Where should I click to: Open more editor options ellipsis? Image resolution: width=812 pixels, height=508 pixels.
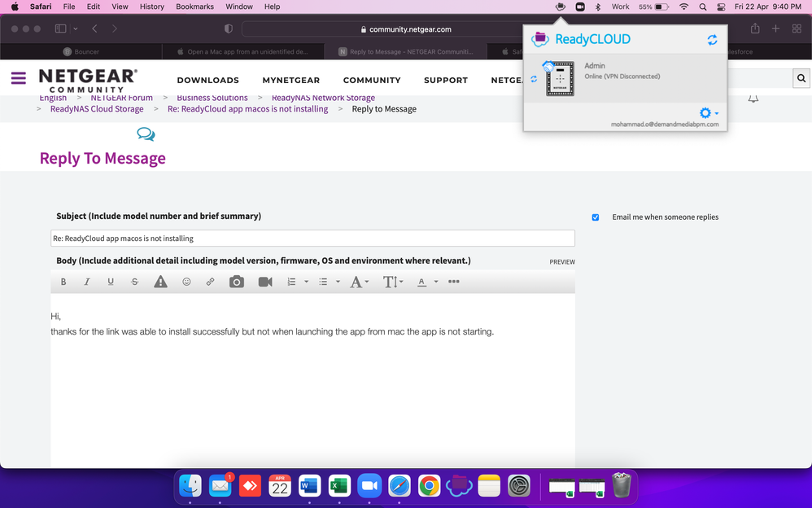(x=454, y=282)
